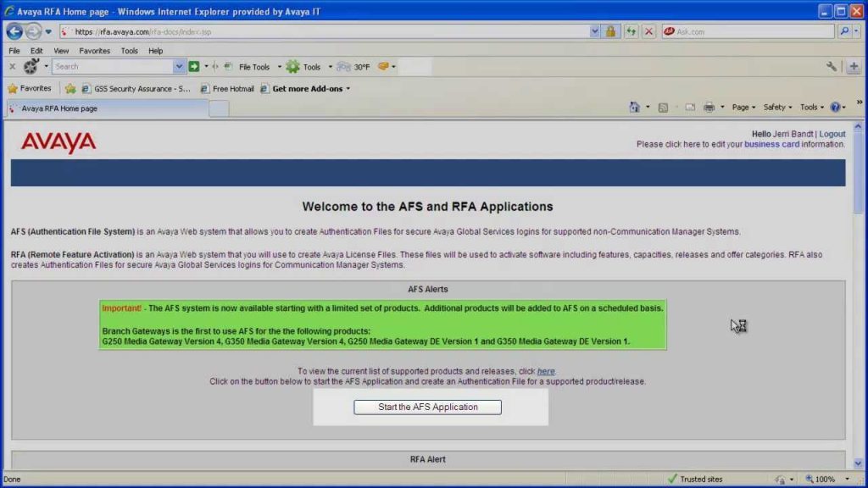Click the 'here' supported products link
Viewport: 868px width, 488px height.
coord(546,371)
